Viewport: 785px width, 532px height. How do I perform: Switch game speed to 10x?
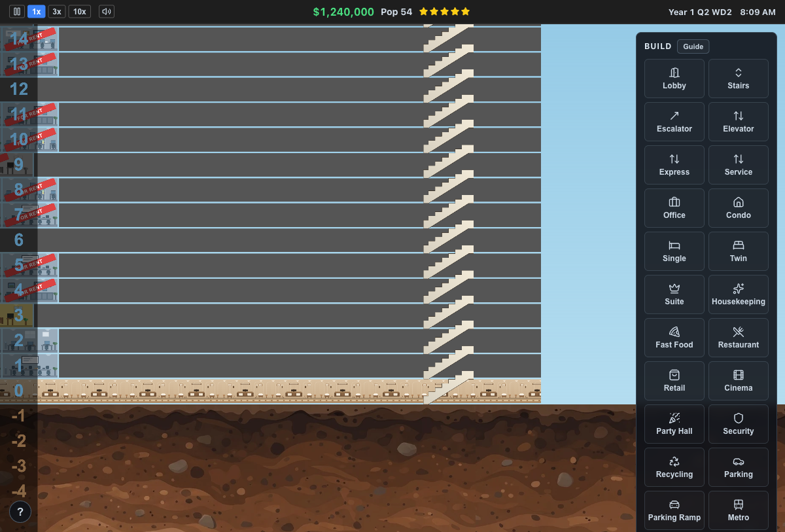pyautogui.click(x=80, y=12)
